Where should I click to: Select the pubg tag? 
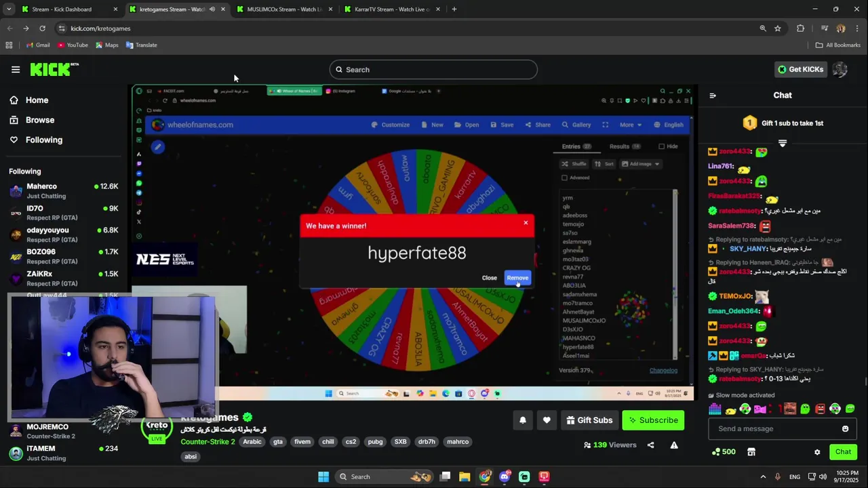(x=375, y=442)
